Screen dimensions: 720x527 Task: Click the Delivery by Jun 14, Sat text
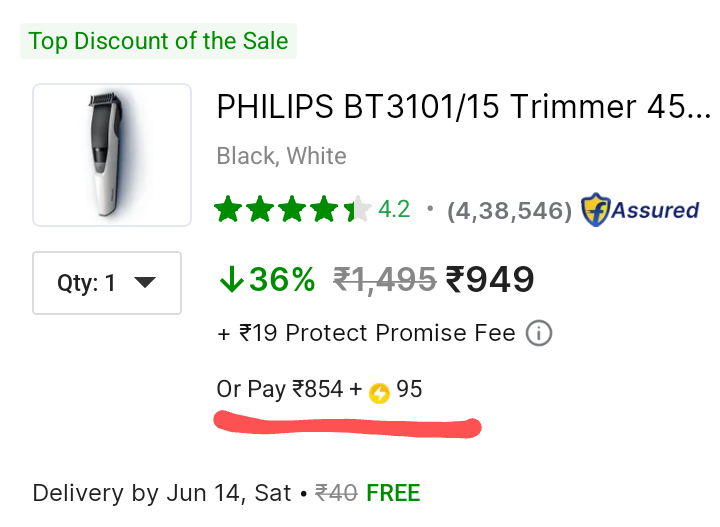(x=160, y=493)
